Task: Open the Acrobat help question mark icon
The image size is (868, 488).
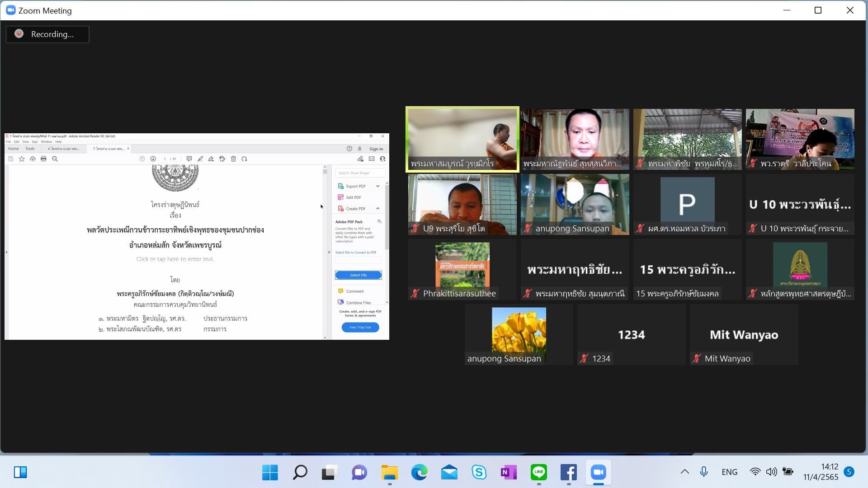Action: 349,149
